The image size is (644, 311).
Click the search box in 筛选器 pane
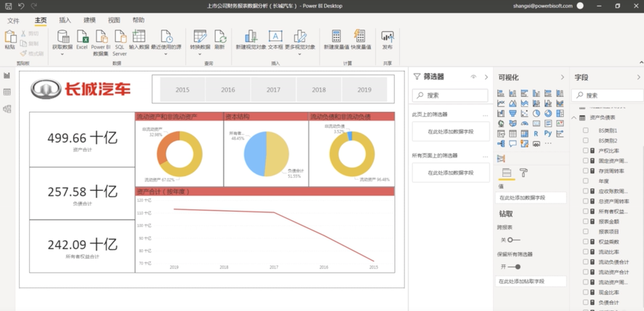(450, 95)
